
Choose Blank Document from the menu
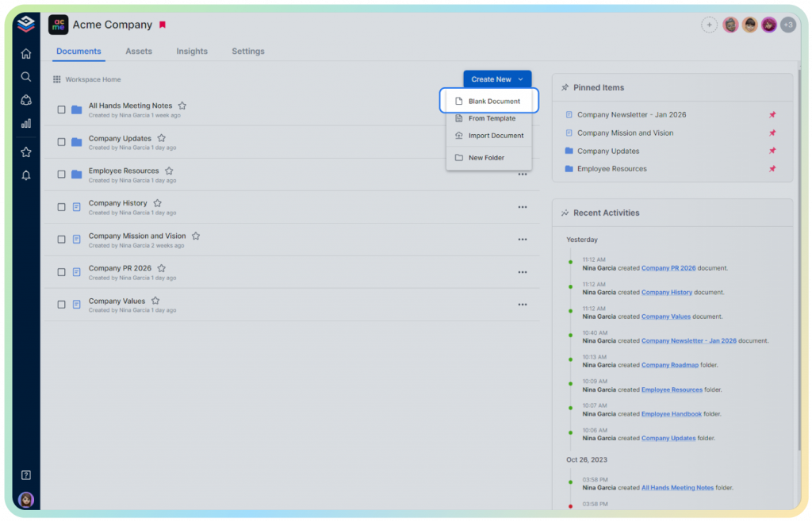tap(493, 102)
